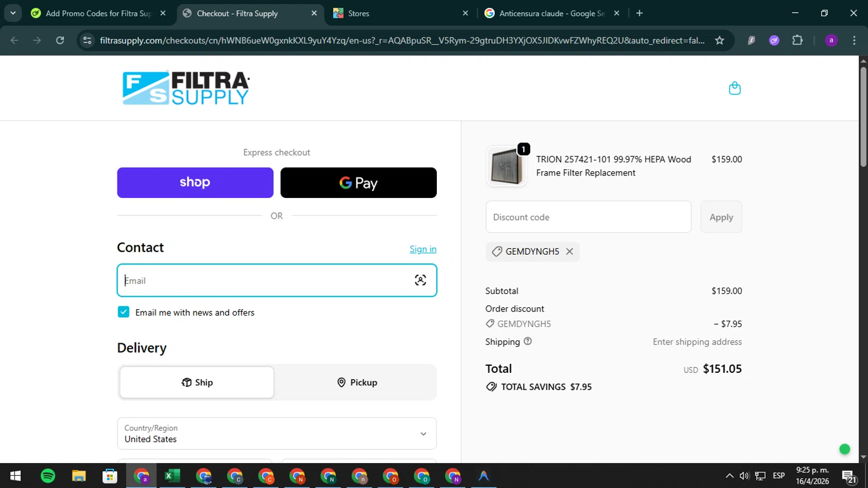Click the contact autofill icon in Email field

click(420, 280)
